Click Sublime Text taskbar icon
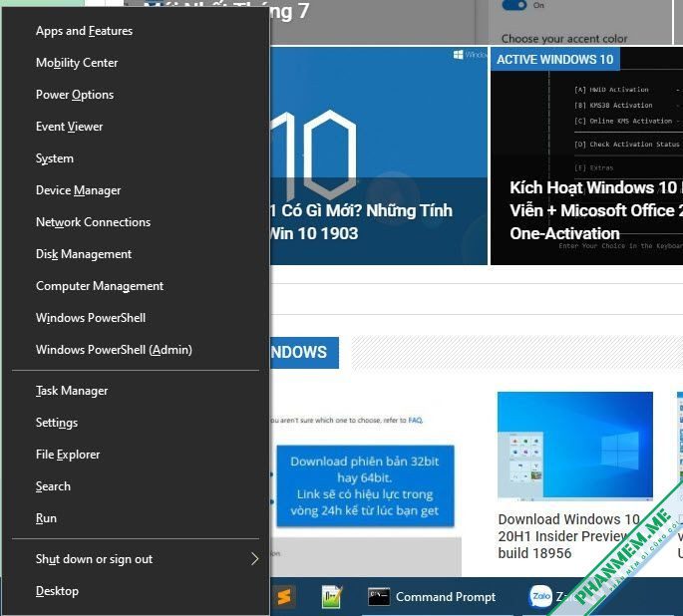The width and height of the screenshot is (683, 616). [284, 596]
